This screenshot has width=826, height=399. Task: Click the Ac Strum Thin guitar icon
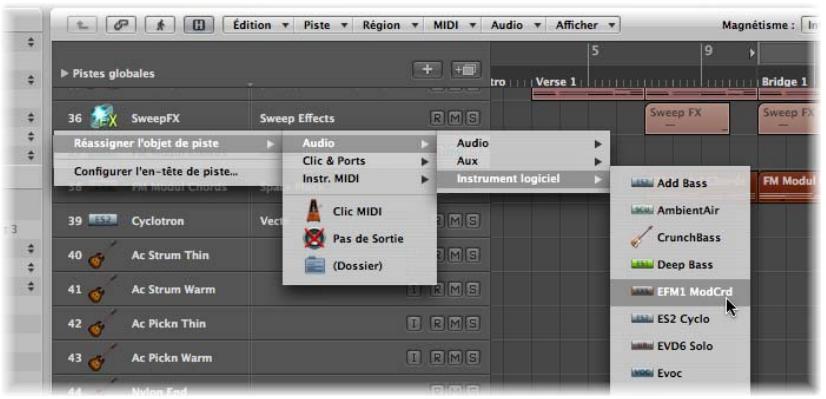pos(103,255)
